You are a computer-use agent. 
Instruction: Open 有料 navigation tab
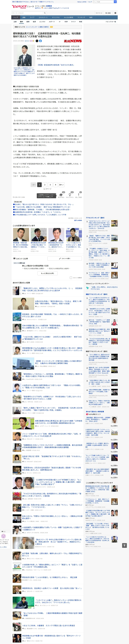pos(91,17)
